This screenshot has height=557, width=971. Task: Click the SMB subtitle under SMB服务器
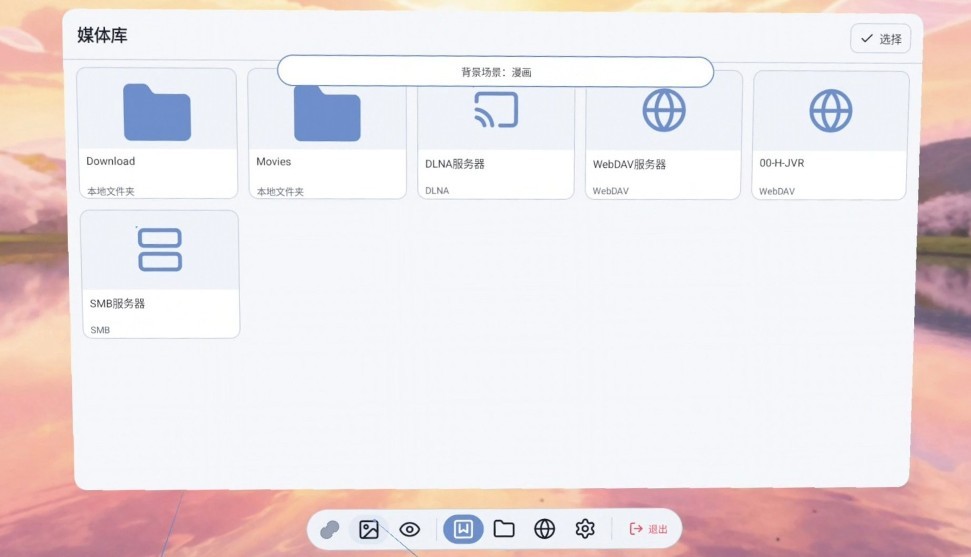pos(100,330)
